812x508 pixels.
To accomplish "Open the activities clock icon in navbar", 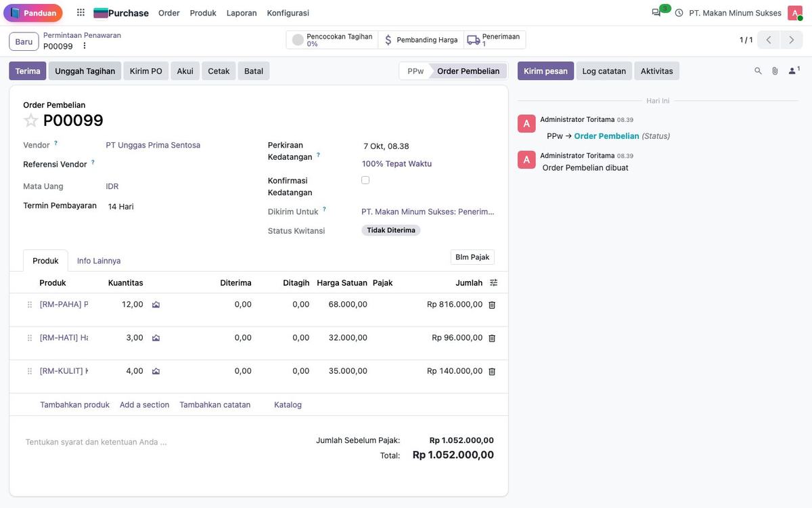I will [x=679, y=13].
